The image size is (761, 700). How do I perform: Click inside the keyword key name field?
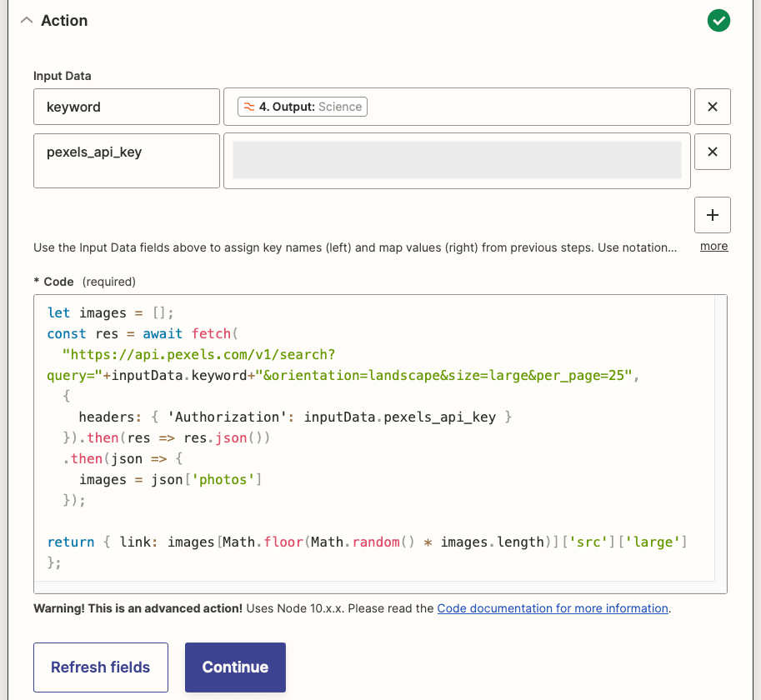pos(126,107)
